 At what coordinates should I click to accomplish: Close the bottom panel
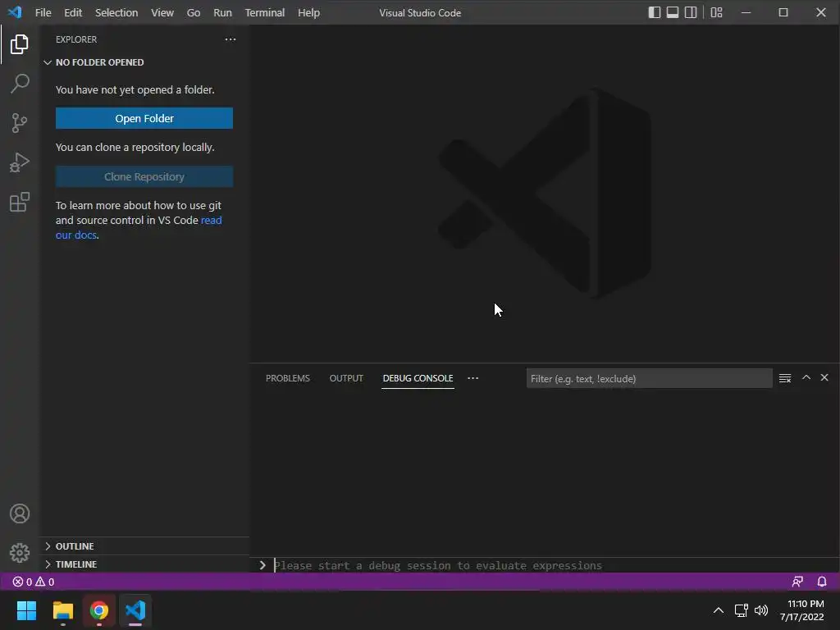coord(824,377)
